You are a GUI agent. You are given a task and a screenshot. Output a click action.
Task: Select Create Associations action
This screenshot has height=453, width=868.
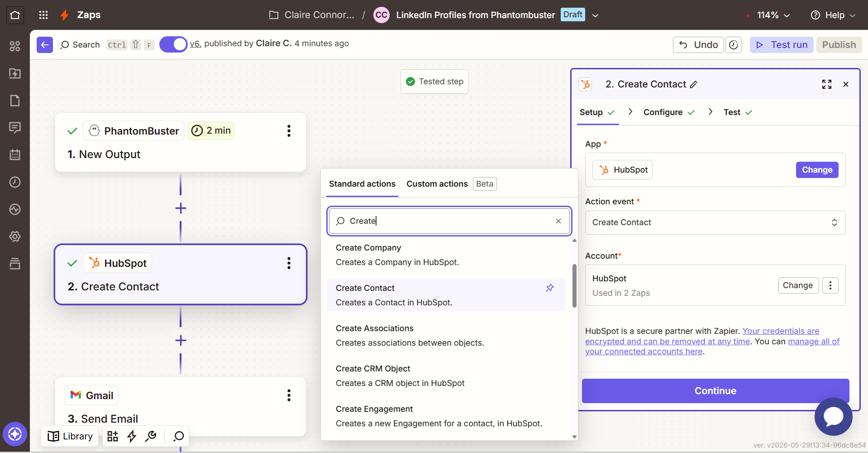(x=446, y=336)
